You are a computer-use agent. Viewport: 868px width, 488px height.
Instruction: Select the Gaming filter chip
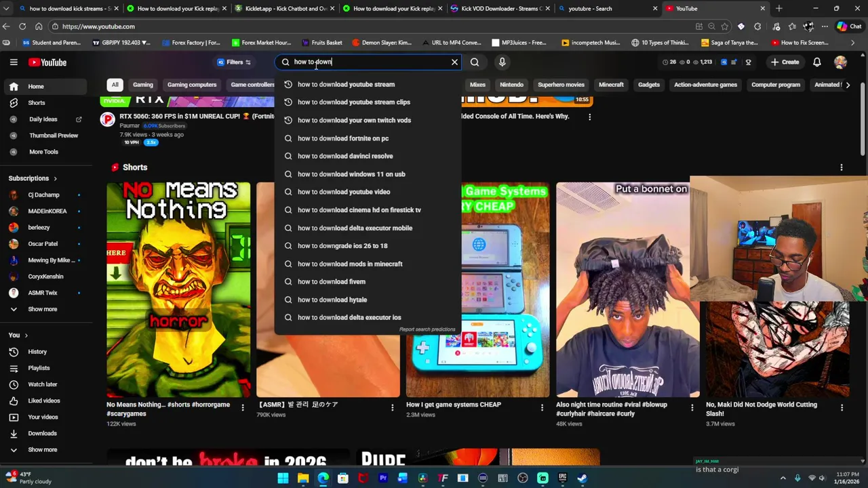click(x=142, y=85)
